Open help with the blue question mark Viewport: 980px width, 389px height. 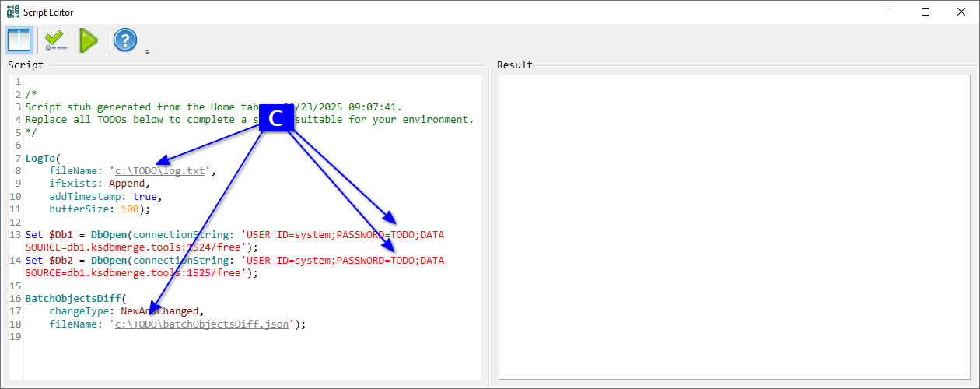click(125, 40)
